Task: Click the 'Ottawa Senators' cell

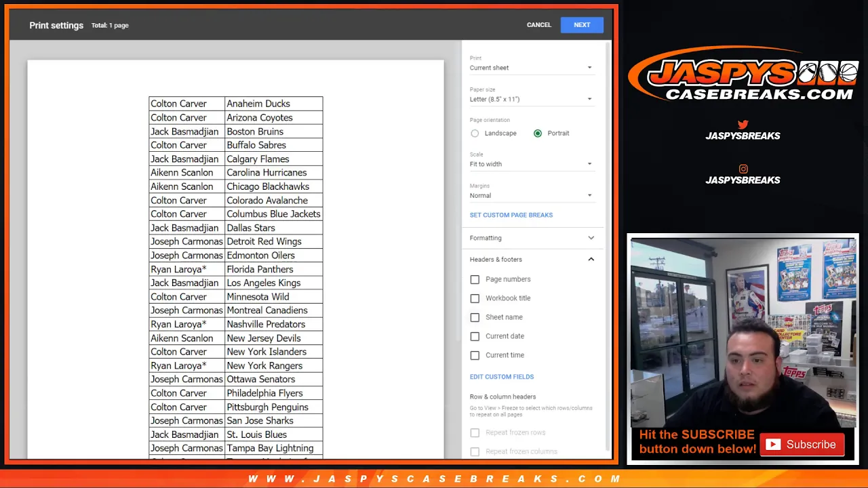Action: (x=274, y=380)
